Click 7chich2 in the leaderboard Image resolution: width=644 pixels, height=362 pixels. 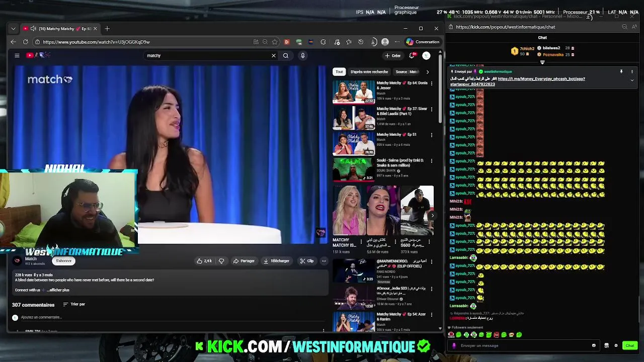tap(527, 48)
